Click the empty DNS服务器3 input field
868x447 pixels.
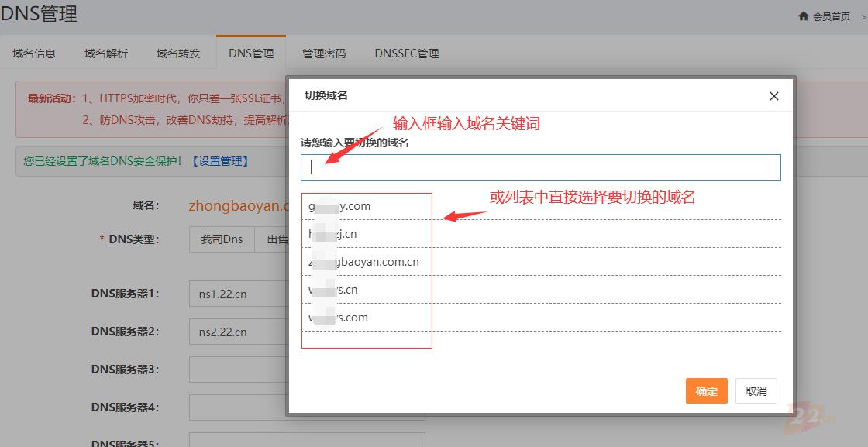[238, 370]
